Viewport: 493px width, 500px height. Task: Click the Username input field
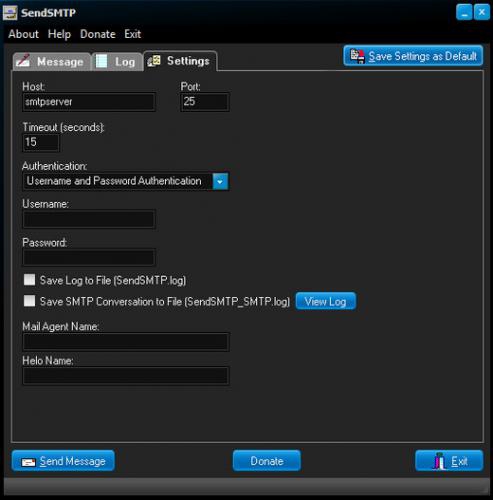click(89, 219)
